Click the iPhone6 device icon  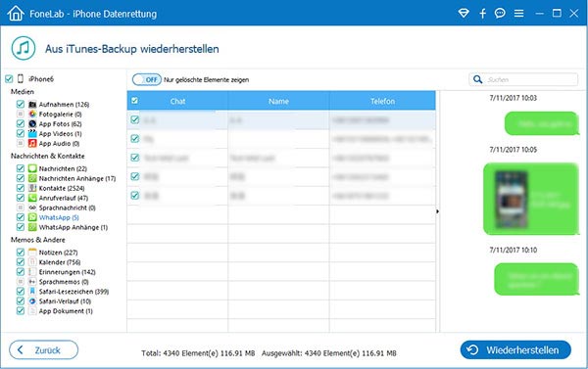(x=21, y=78)
